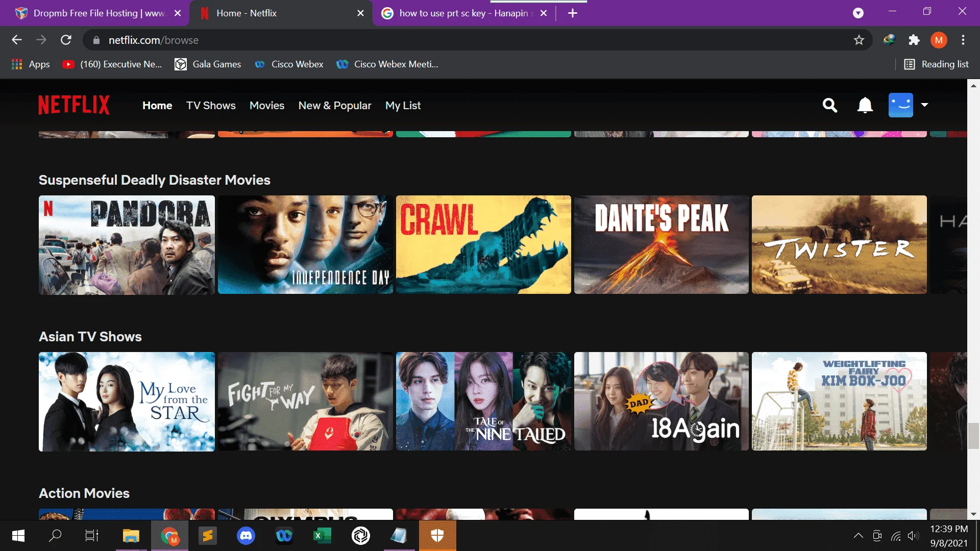The width and height of the screenshot is (980, 551).
Task: Click the page scrollbar thumb
Action: (973, 436)
